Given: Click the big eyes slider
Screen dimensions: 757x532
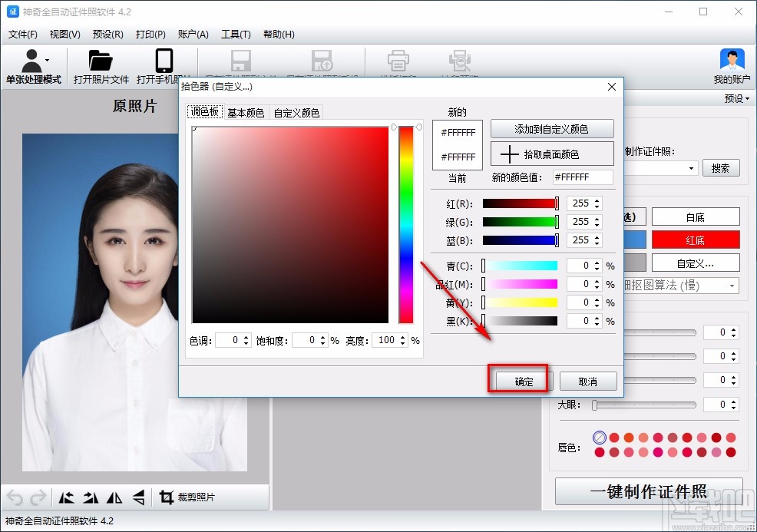Looking at the screenshot, I should 644,405.
